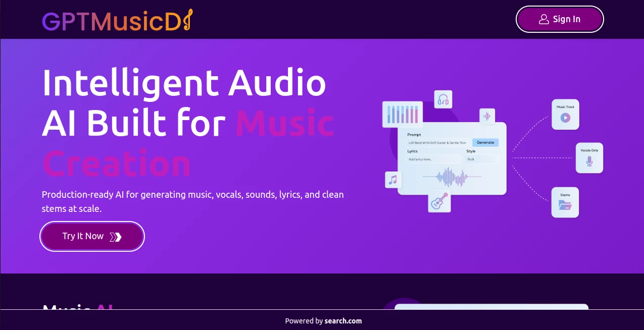Click the Sign In button
644x330 pixels.
click(x=560, y=19)
